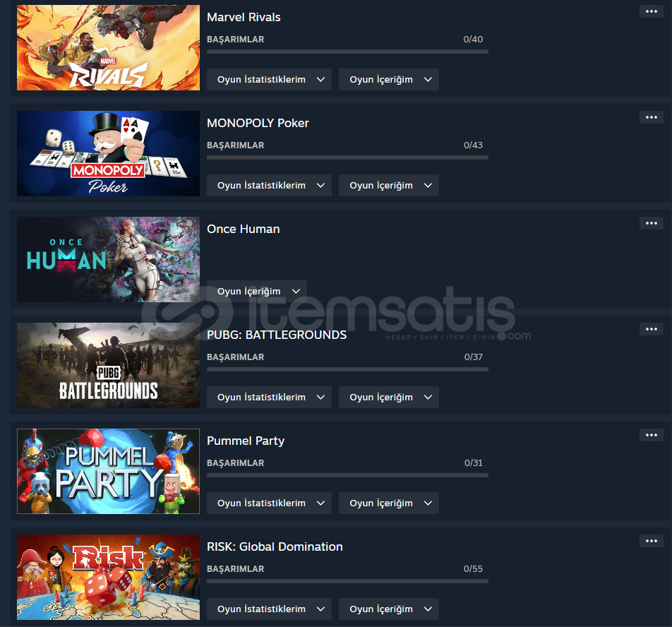Expand Oyun İçeriğim for Marvel Rivals
The width and height of the screenshot is (672, 627).
(x=389, y=79)
